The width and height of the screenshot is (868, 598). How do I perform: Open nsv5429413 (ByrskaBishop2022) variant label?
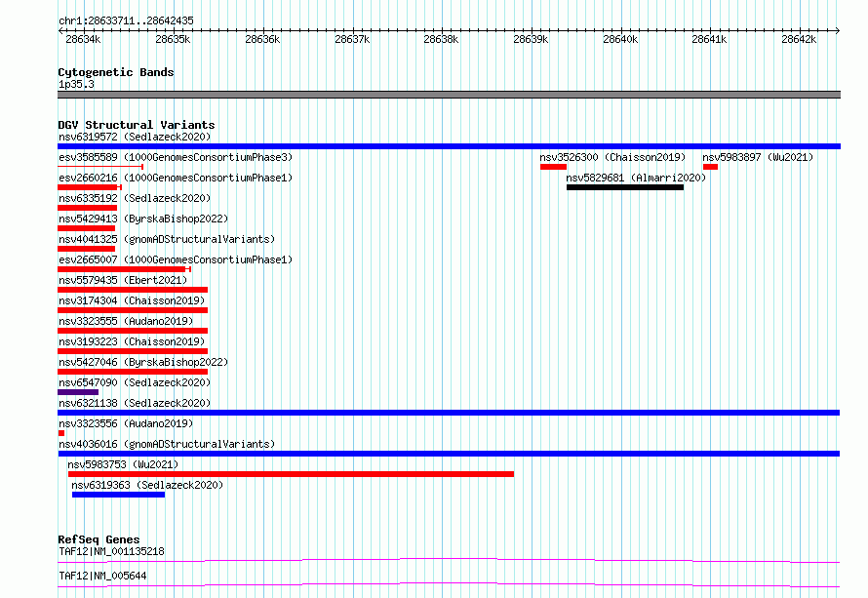tap(143, 219)
